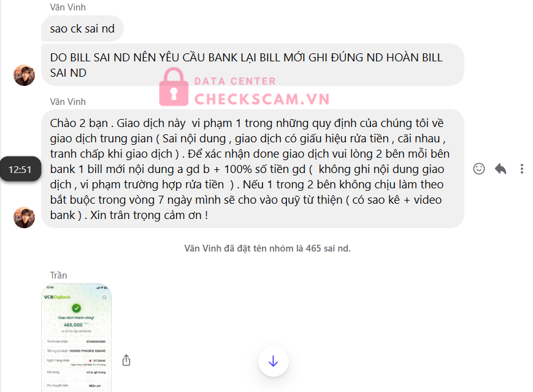Click the '465 sai nd' group rename notice

coord(267,248)
